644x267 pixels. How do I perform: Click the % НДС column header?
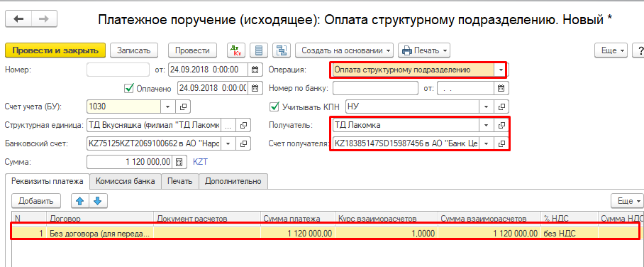click(569, 218)
